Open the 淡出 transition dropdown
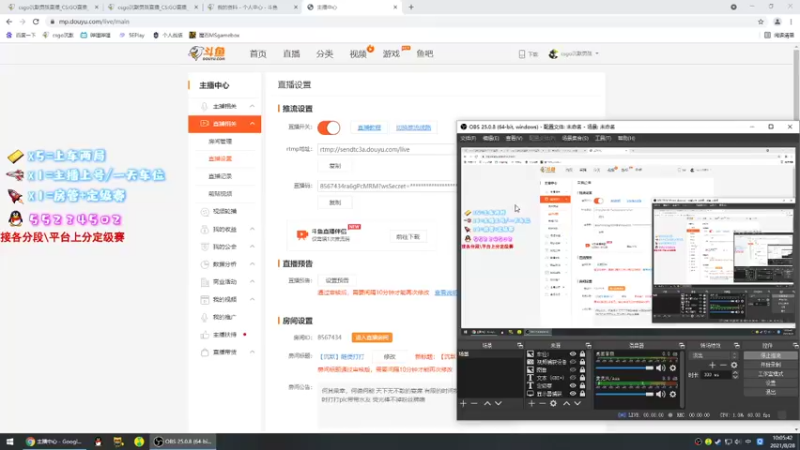Image resolution: width=800 pixels, height=450 pixels. pyautogui.click(x=713, y=356)
